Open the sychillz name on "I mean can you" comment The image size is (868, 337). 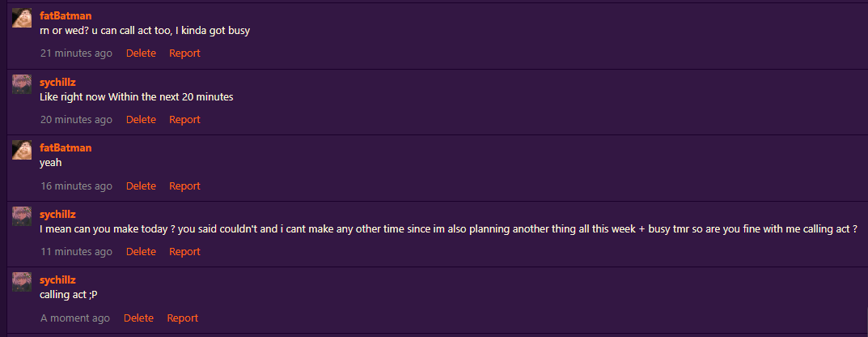pos(57,215)
